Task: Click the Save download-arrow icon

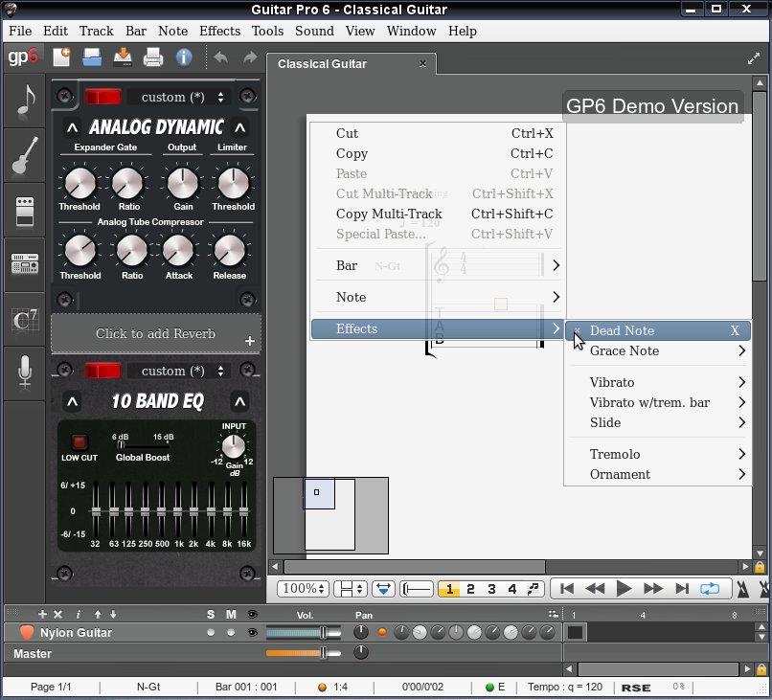Action: tap(123, 57)
